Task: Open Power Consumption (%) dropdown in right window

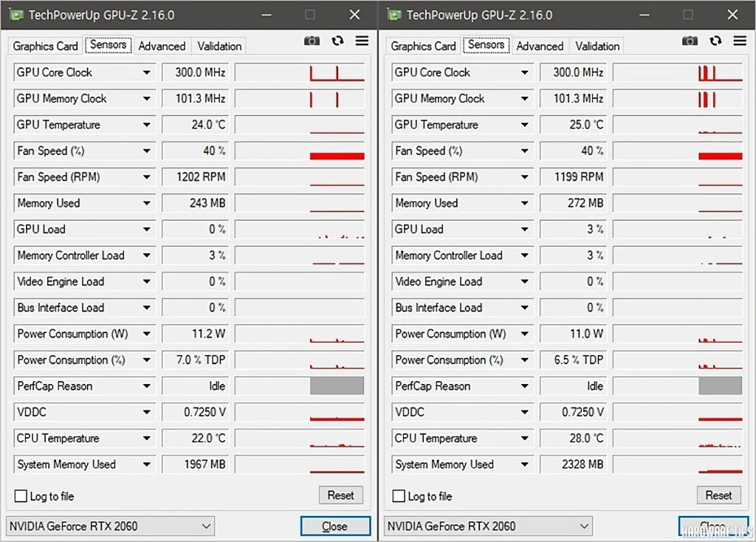Action: coord(524,360)
